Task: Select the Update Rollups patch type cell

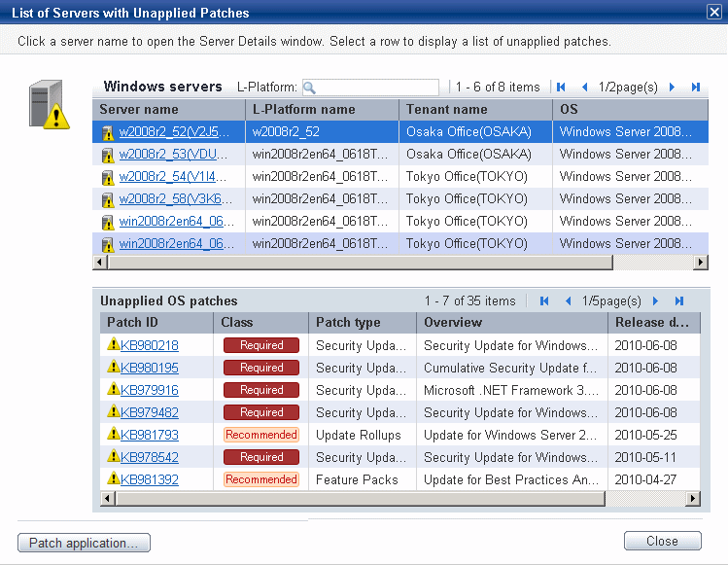Action: click(x=363, y=435)
